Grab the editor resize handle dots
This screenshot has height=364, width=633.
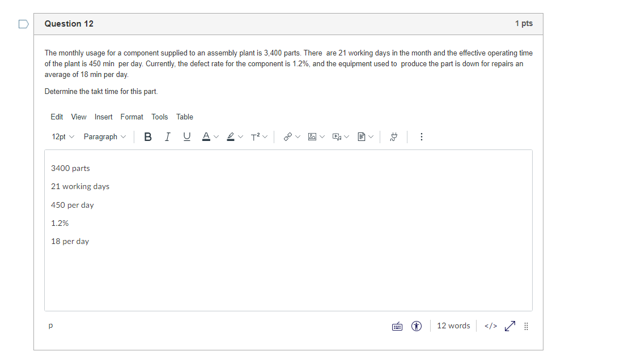pyautogui.click(x=526, y=326)
